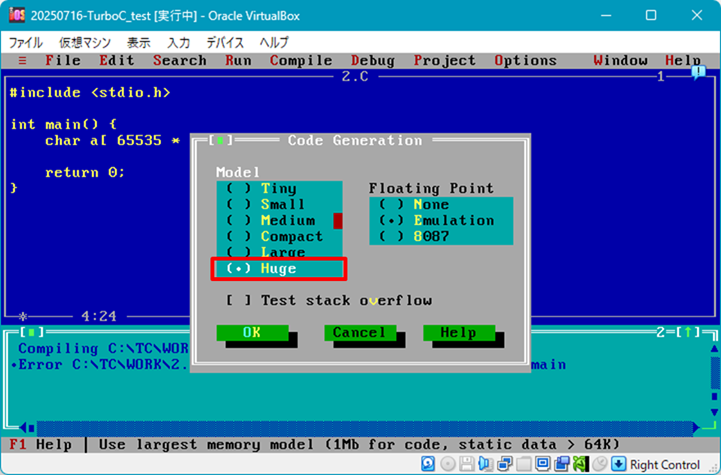Select the Tiny memory model

[x=280, y=189]
